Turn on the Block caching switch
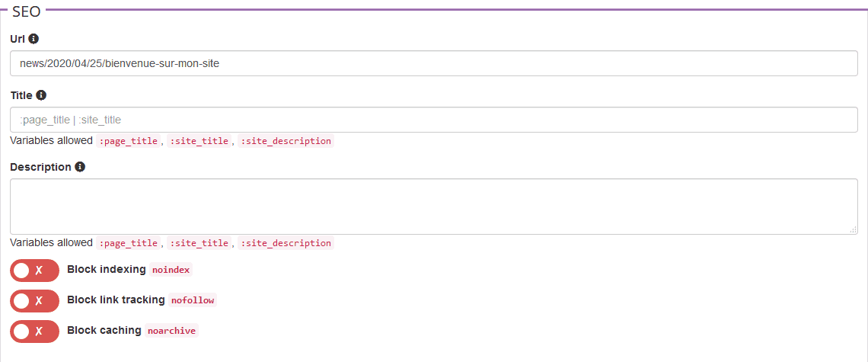 (34, 332)
